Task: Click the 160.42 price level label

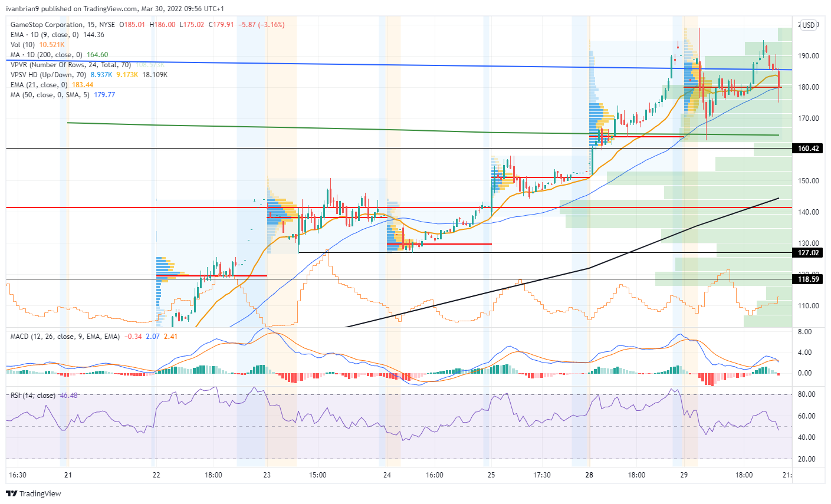Action: 809,149
